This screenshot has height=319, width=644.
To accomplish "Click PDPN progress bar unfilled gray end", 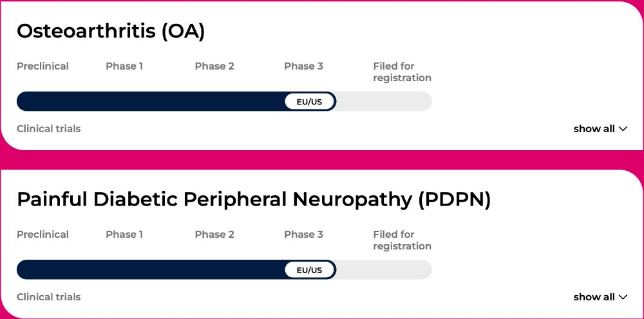I will pyautogui.click(x=386, y=270).
